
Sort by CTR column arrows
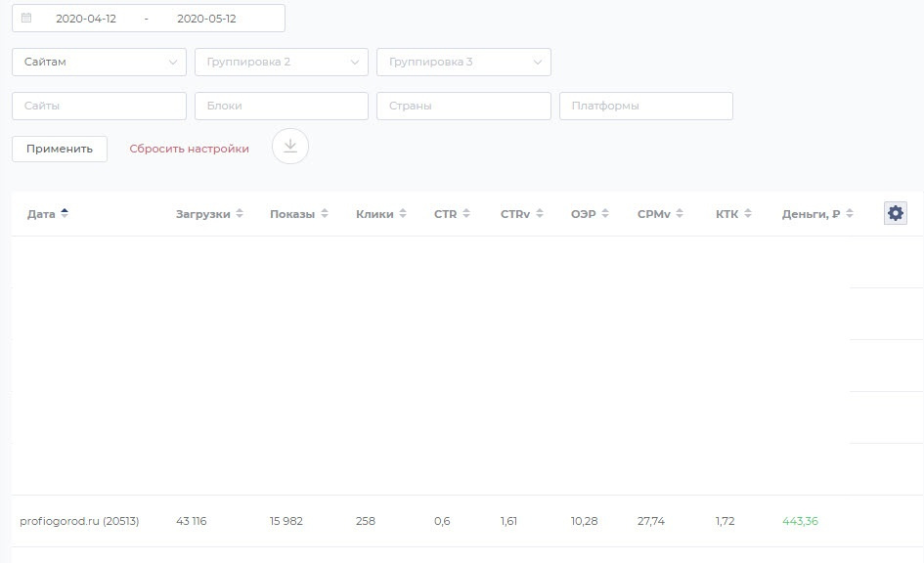[466, 213]
